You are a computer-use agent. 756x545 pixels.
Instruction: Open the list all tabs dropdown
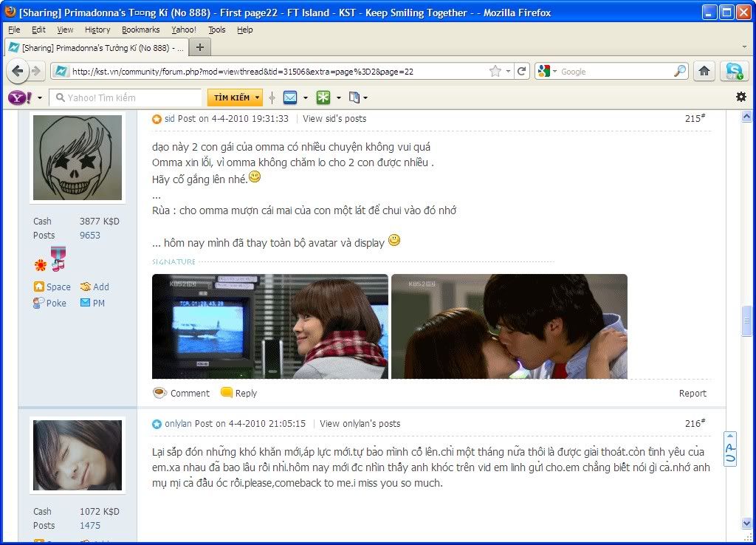coord(744,47)
